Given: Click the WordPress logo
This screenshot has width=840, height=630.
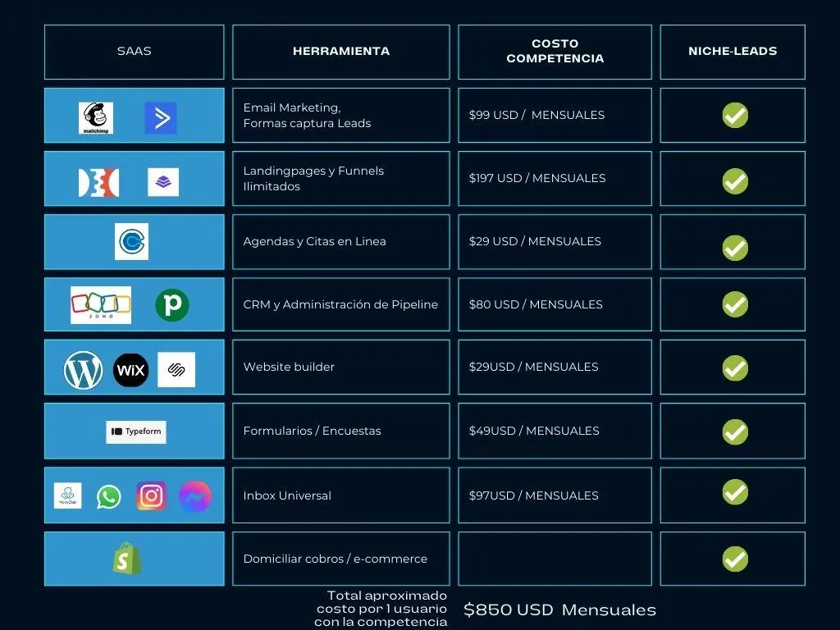Looking at the screenshot, I should tap(84, 370).
